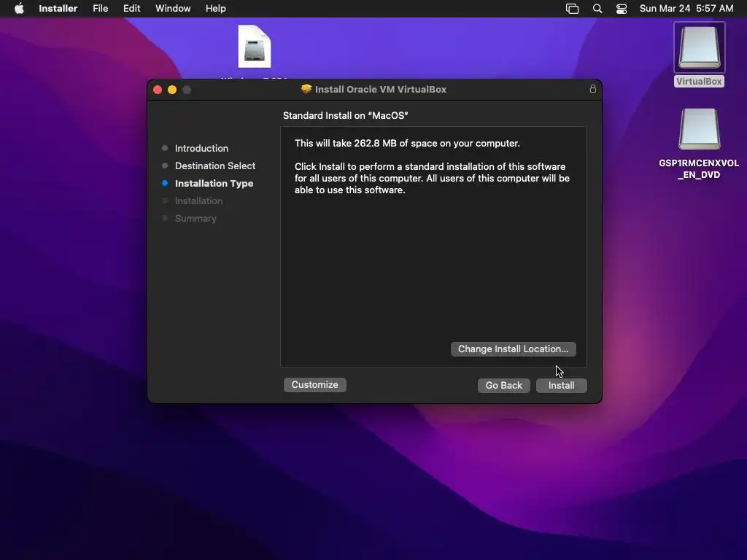Minimize the installer with yellow button
Screen dimensions: 747x560
click(x=172, y=90)
